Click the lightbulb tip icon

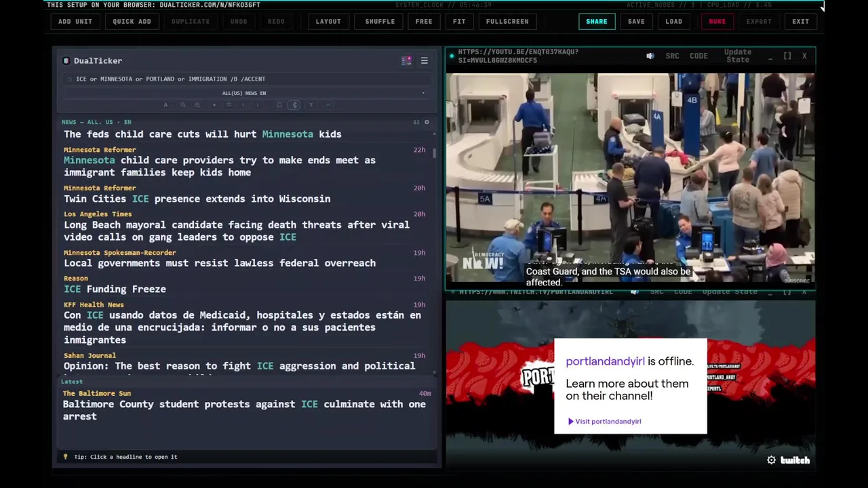coord(66,457)
